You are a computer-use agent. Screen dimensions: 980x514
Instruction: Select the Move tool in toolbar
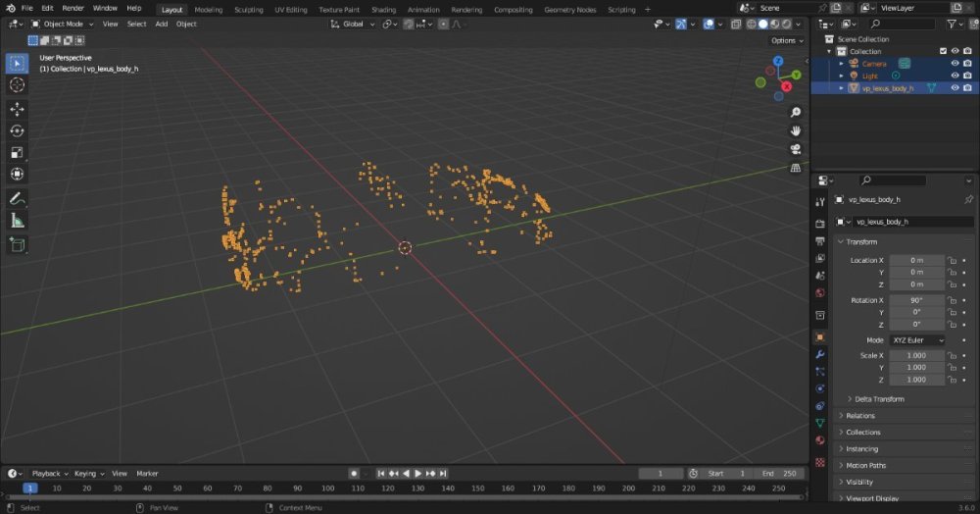(17, 109)
